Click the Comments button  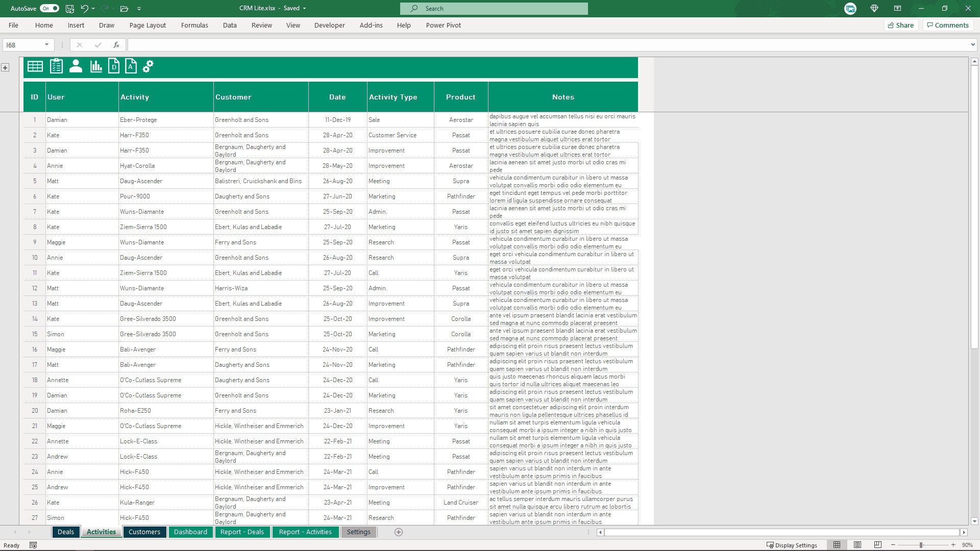[948, 25]
